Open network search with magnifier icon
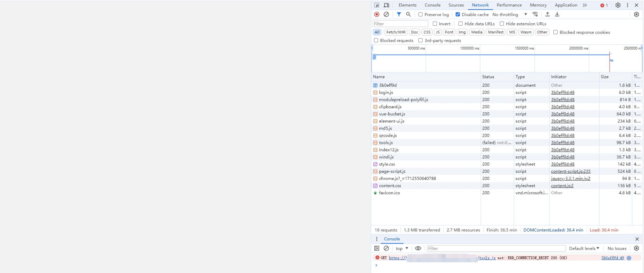This screenshot has height=273, width=644. (409, 15)
